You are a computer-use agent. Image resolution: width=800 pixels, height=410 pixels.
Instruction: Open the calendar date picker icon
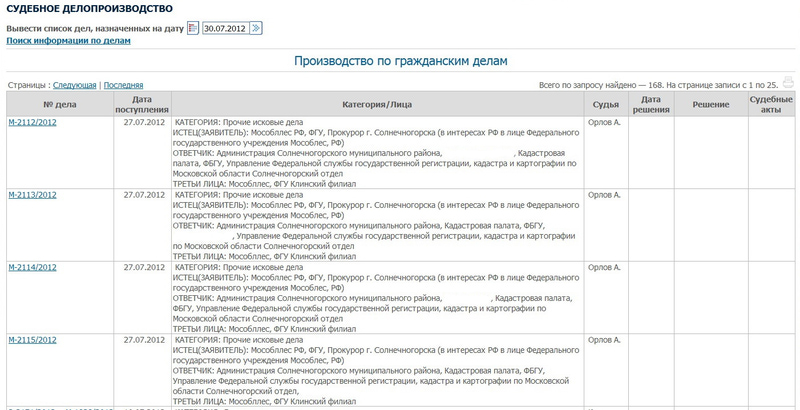pyautogui.click(x=193, y=28)
